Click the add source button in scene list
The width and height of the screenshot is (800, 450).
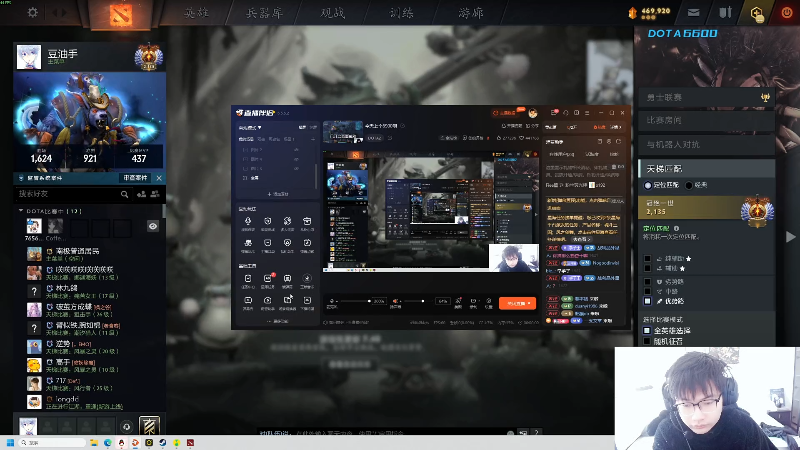pyautogui.click(x=278, y=194)
